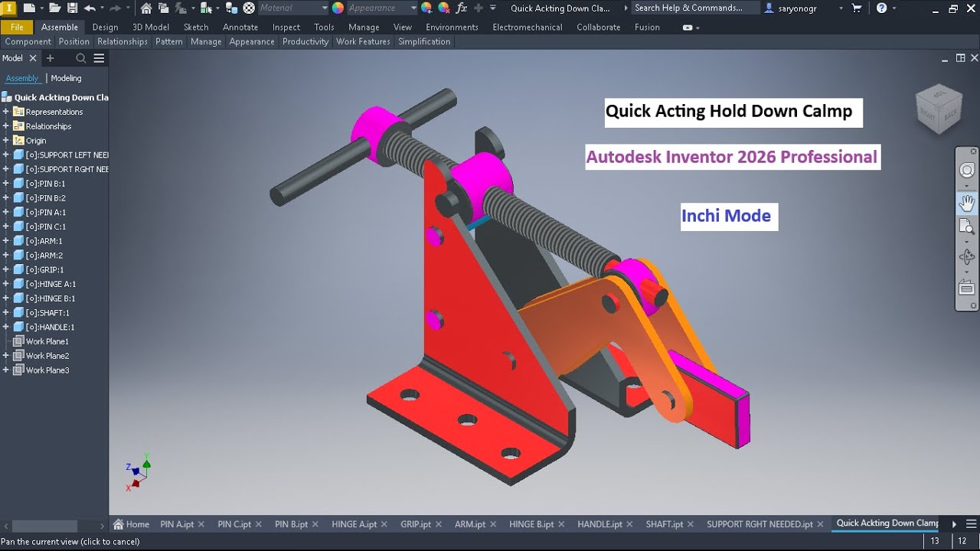980x551 pixels.
Task: Open the Component panel label
Action: tap(28, 41)
